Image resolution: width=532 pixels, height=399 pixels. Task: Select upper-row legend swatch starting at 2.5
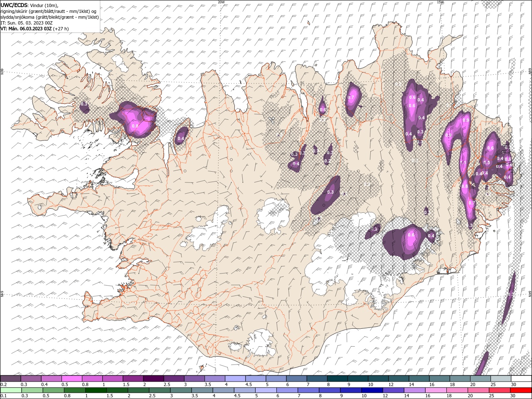click(x=174, y=379)
